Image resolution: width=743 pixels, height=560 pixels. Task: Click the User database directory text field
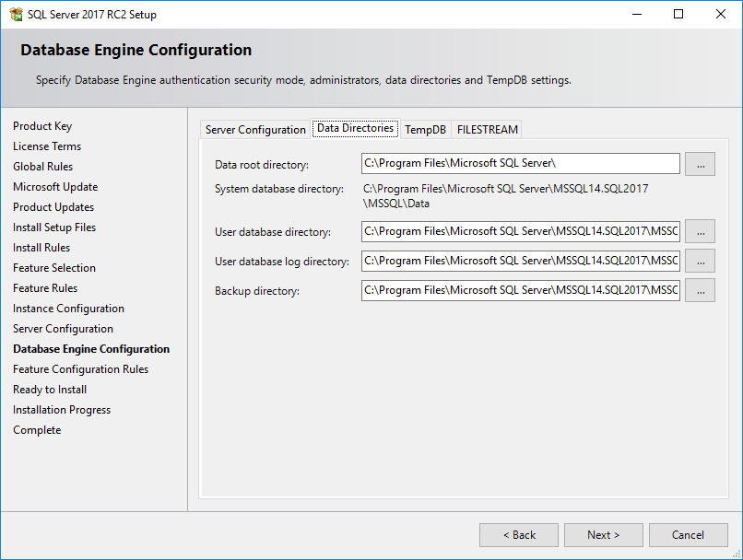pos(520,231)
